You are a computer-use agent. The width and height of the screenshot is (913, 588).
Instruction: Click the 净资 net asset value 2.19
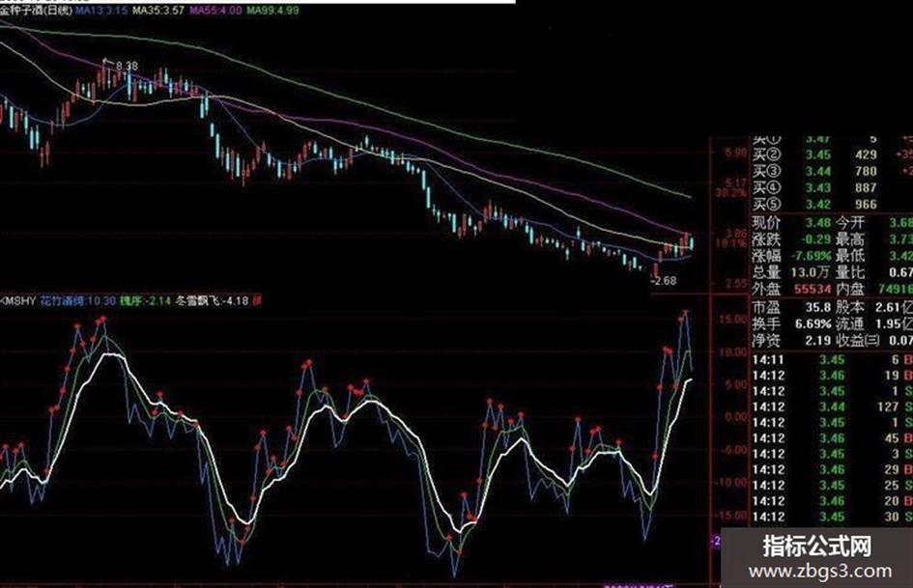click(818, 340)
